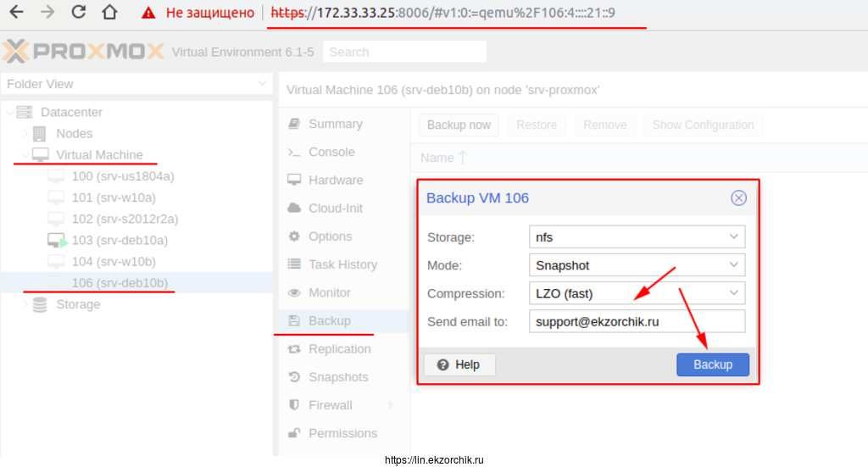Expand the Nodes tree entry

point(24,134)
